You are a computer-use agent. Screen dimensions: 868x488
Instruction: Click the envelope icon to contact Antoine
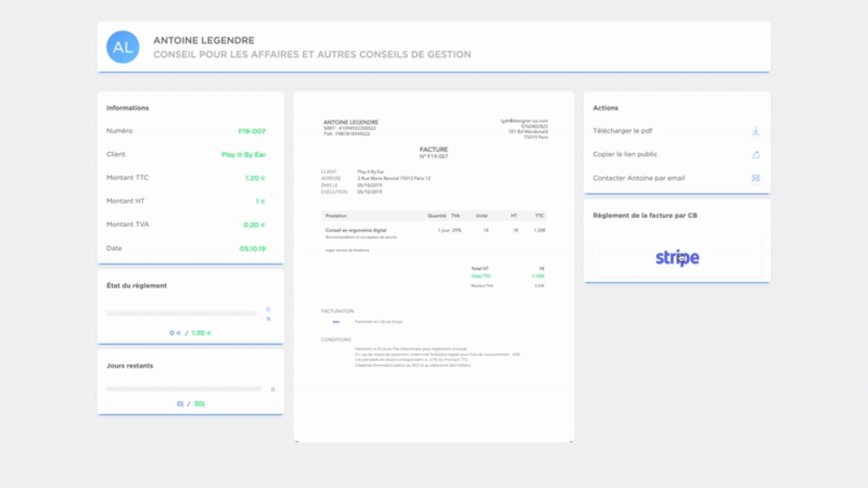(755, 178)
